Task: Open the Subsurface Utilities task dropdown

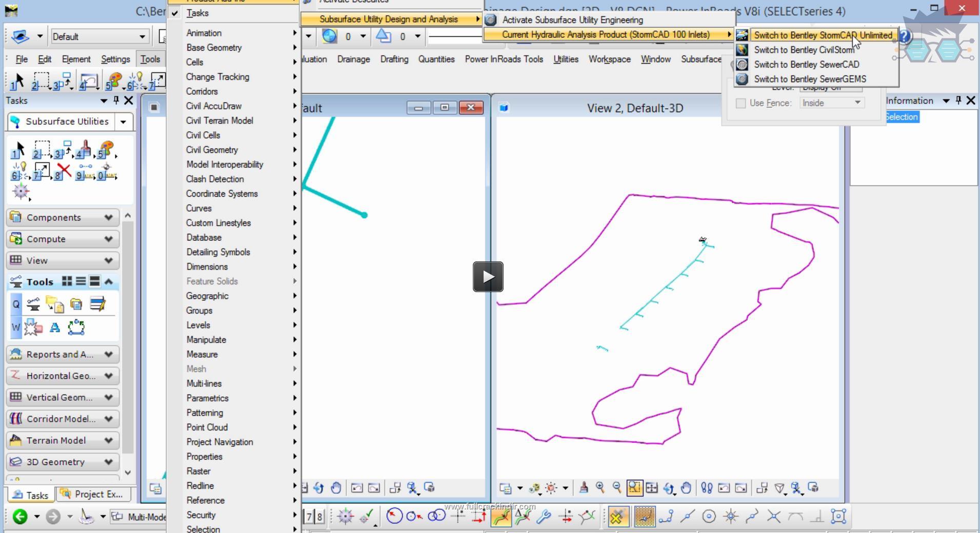Action: [123, 121]
